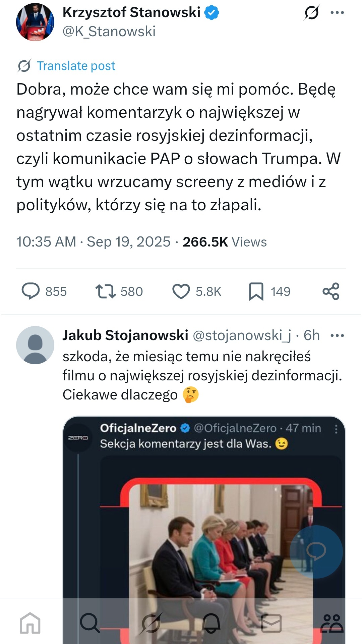This screenshot has height=644, width=362.
Task: Open Grok from the bottom navigation
Action: 151,623
